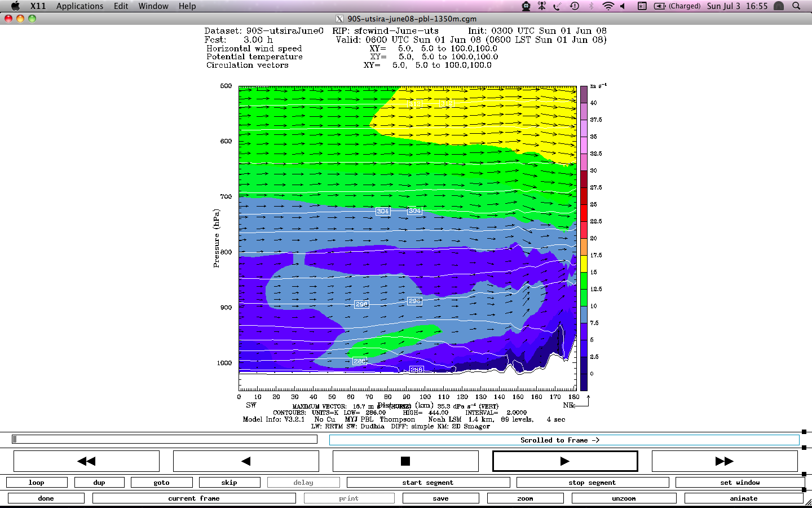Click the dup button

(99, 483)
